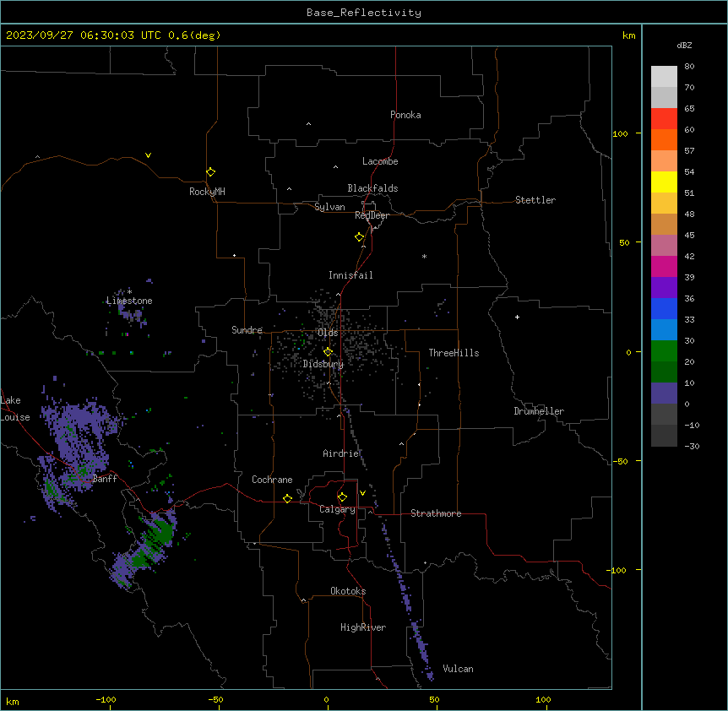Click the yellow V marker northeast of Calgary
Image resolution: width=728 pixels, height=711 pixels.
coord(362,493)
